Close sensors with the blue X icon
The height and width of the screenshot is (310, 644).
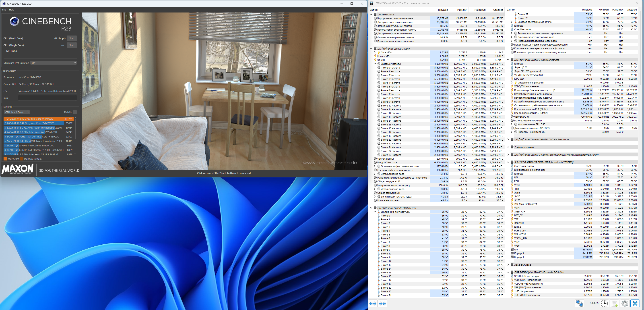point(635,304)
